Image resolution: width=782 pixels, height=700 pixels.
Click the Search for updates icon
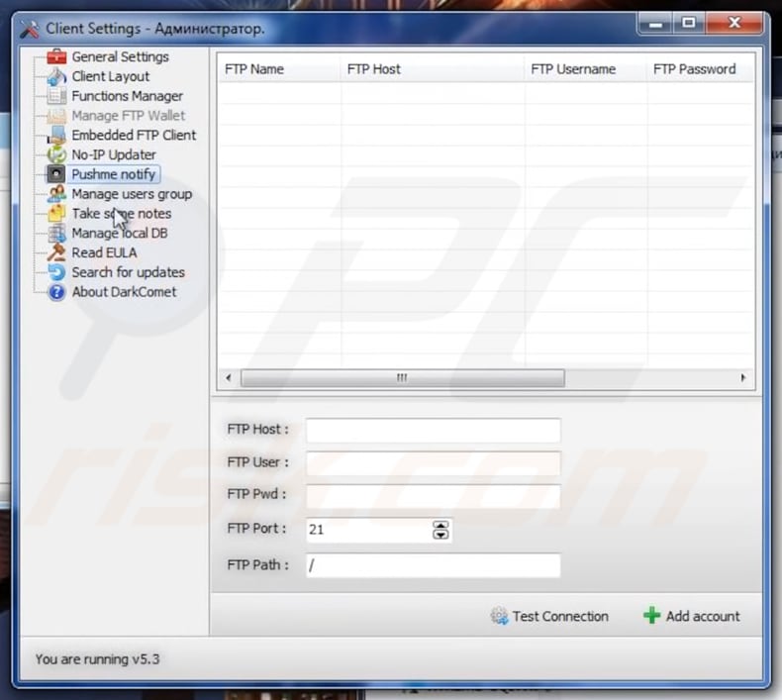56,272
